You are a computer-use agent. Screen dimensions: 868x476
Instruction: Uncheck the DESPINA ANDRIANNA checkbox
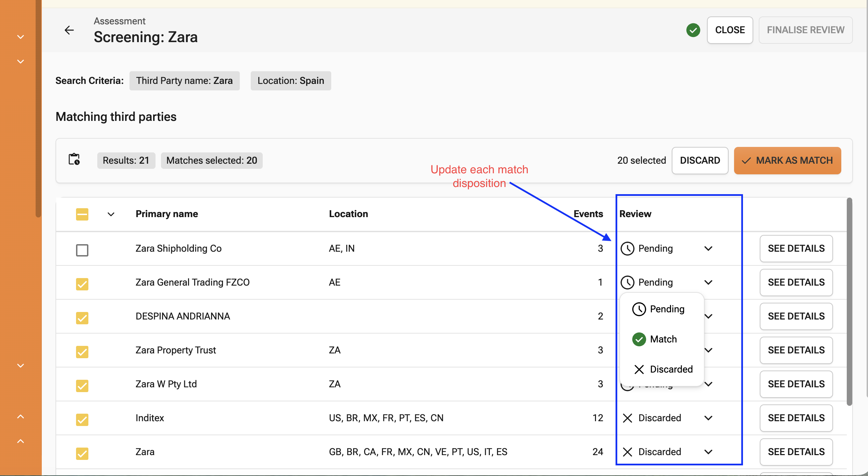point(82,318)
